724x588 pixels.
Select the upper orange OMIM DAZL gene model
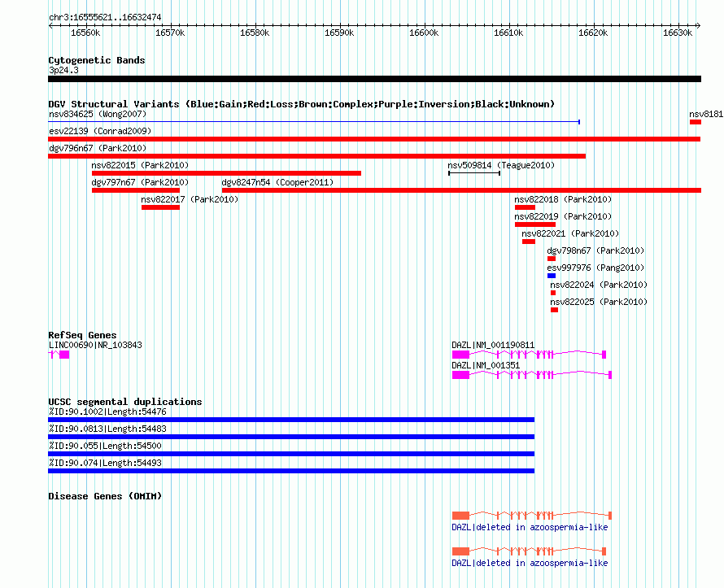(x=532, y=515)
